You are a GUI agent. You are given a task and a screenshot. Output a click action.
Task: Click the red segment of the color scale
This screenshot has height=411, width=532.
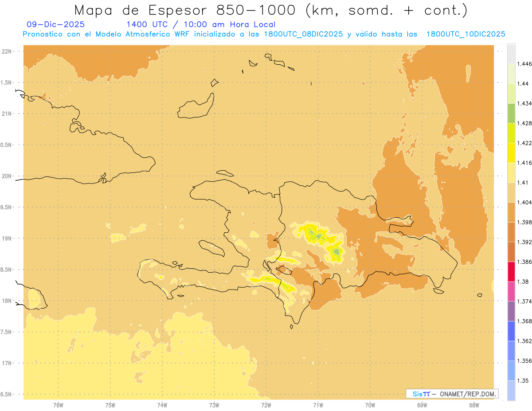(511, 271)
